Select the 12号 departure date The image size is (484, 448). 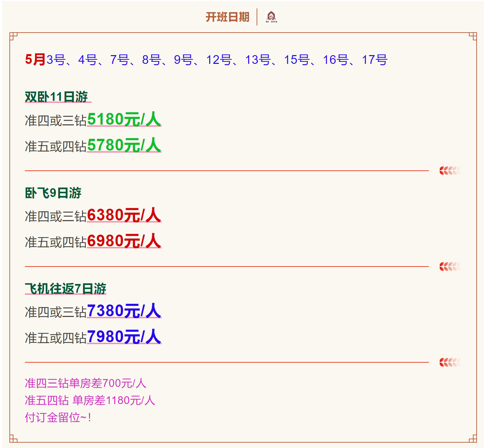click(219, 60)
